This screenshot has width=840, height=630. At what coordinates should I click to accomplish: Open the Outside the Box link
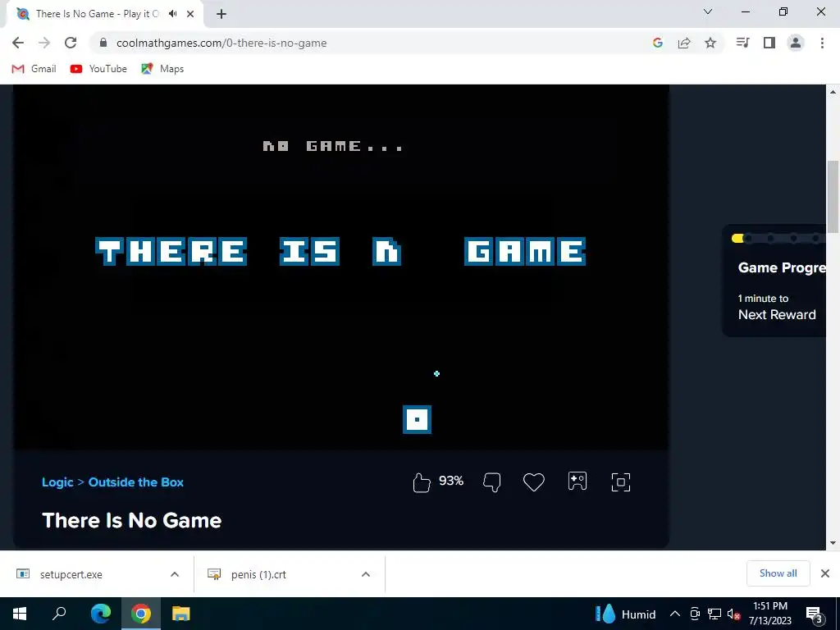pyautogui.click(x=136, y=482)
